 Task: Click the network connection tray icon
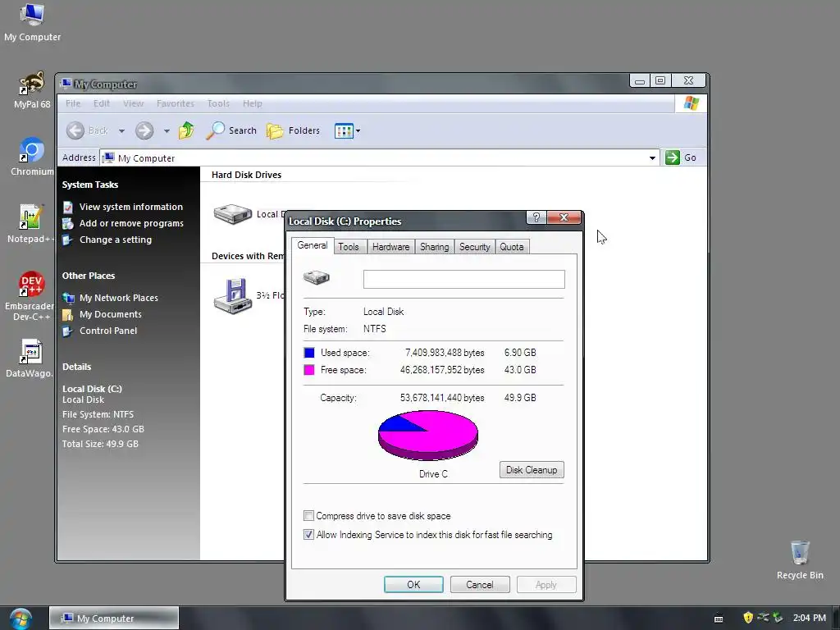(763, 618)
